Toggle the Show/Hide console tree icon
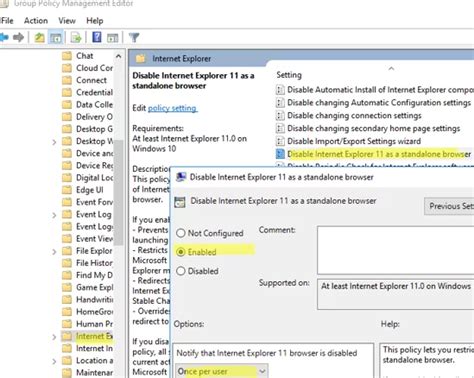Screen dimensions: 474x378 56,38
